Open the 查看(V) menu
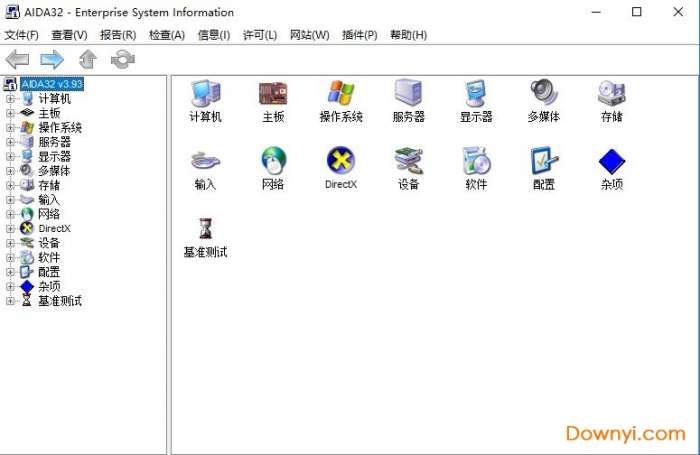700x455 pixels. pyautogui.click(x=69, y=35)
